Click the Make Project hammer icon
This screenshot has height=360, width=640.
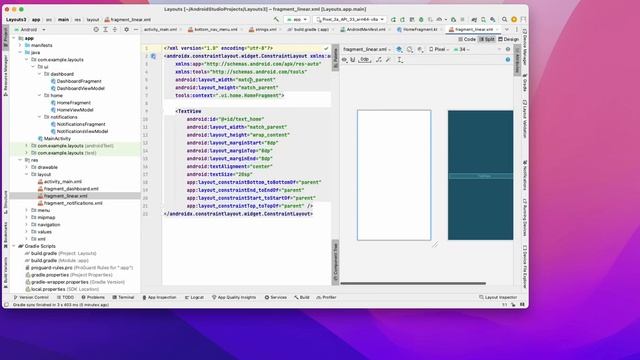(x=276, y=20)
